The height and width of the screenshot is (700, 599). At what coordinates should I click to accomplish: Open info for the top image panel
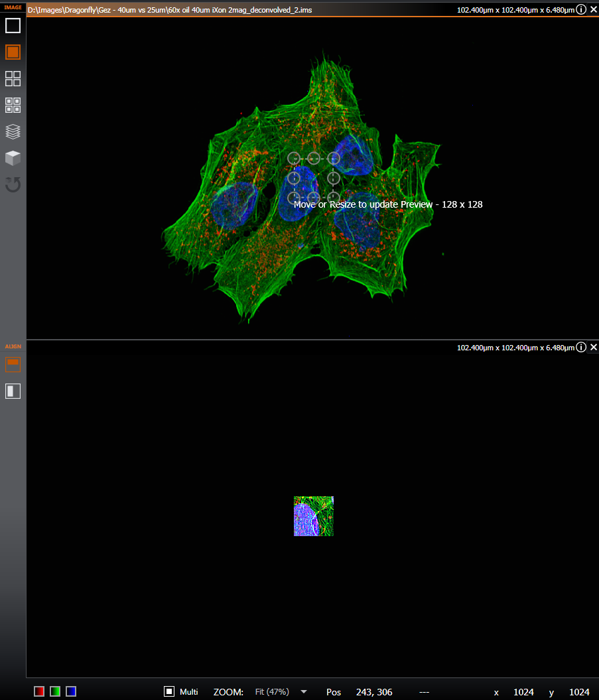(581, 9)
